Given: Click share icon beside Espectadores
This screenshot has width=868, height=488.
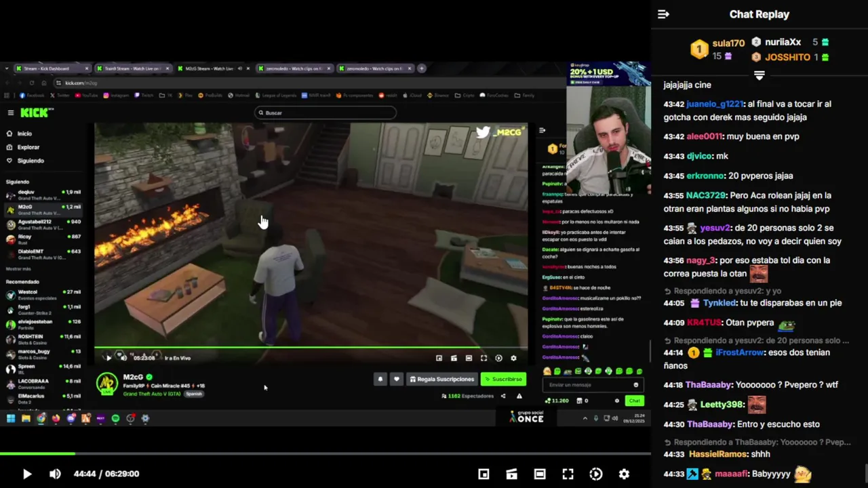Looking at the screenshot, I should [x=502, y=396].
